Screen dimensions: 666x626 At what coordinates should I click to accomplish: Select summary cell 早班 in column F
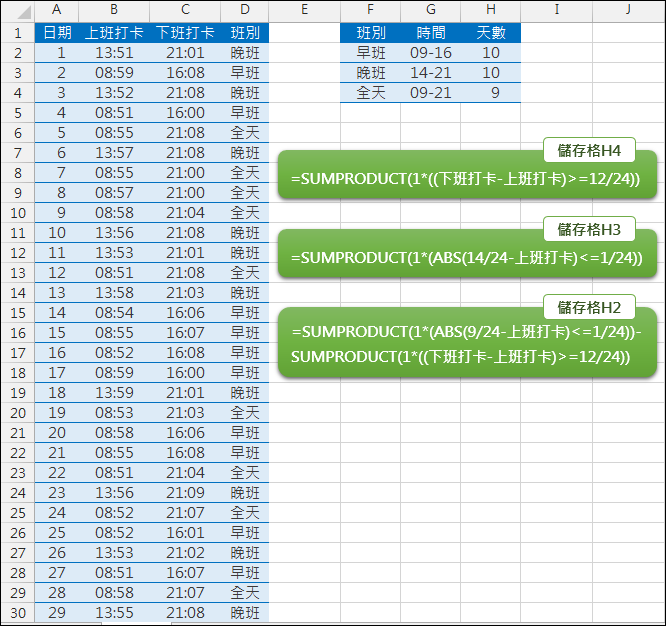[370, 53]
